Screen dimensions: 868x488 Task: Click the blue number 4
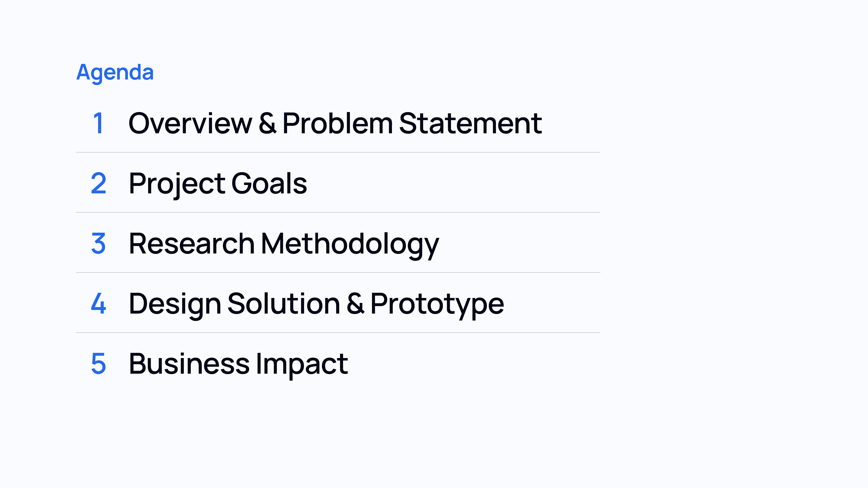click(98, 303)
